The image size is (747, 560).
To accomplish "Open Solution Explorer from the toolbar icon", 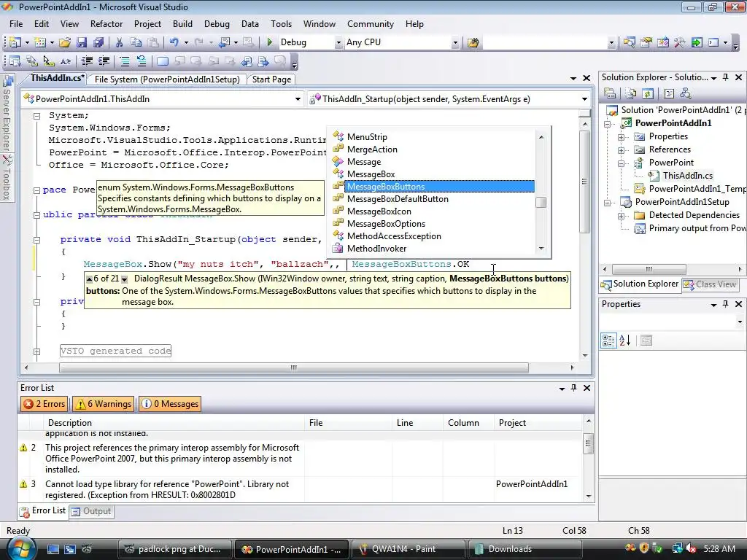I will pyautogui.click(x=629, y=42).
